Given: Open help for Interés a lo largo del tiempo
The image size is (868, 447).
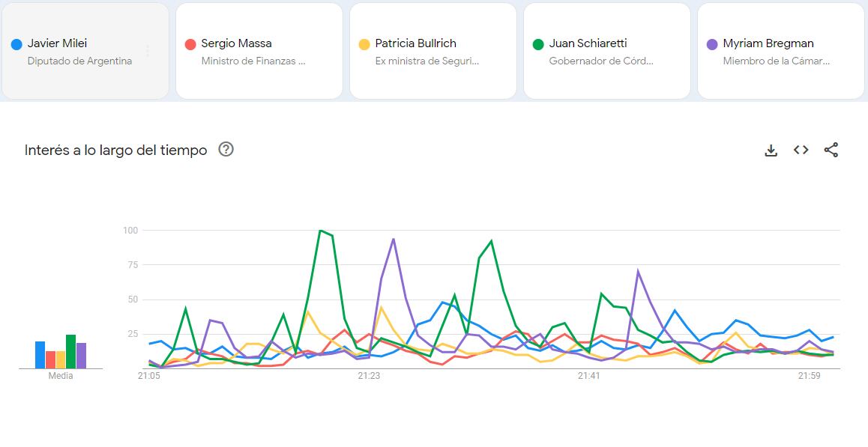Looking at the screenshot, I should (x=226, y=150).
